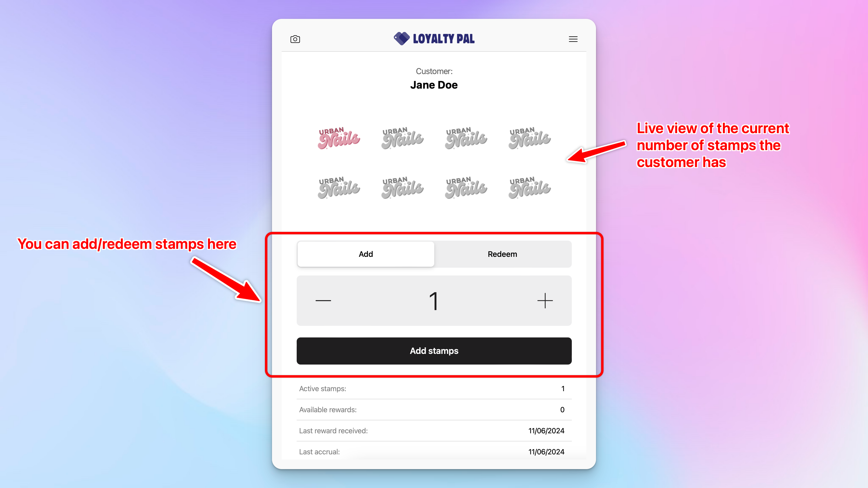Click the Active stamps row
The width and height of the screenshot is (868, 488).
pyautogui.click(x=434, y=389)
